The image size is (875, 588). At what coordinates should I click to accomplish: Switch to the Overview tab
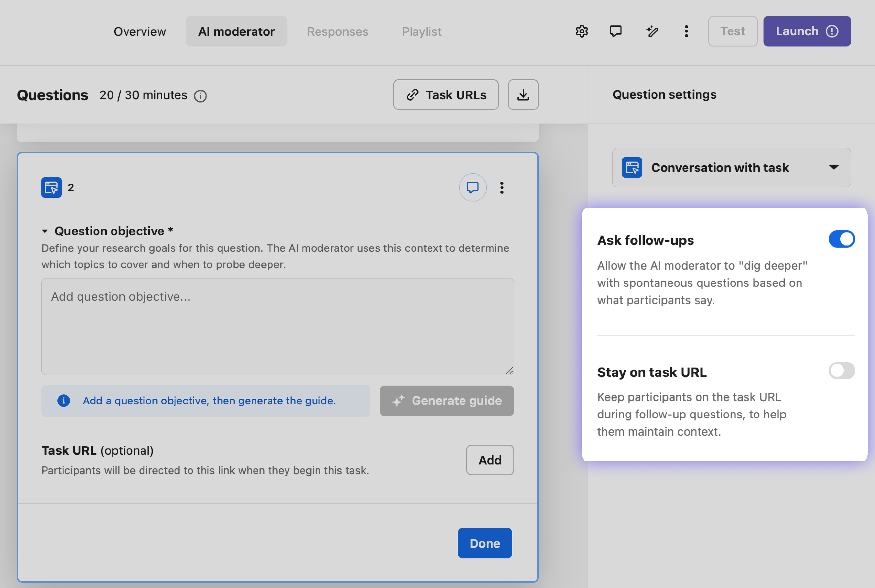coord(140,31)
